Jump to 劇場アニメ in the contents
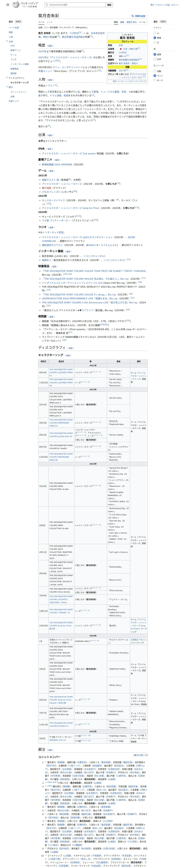Screen dimensions: 186x868 (x=15, y=50)
